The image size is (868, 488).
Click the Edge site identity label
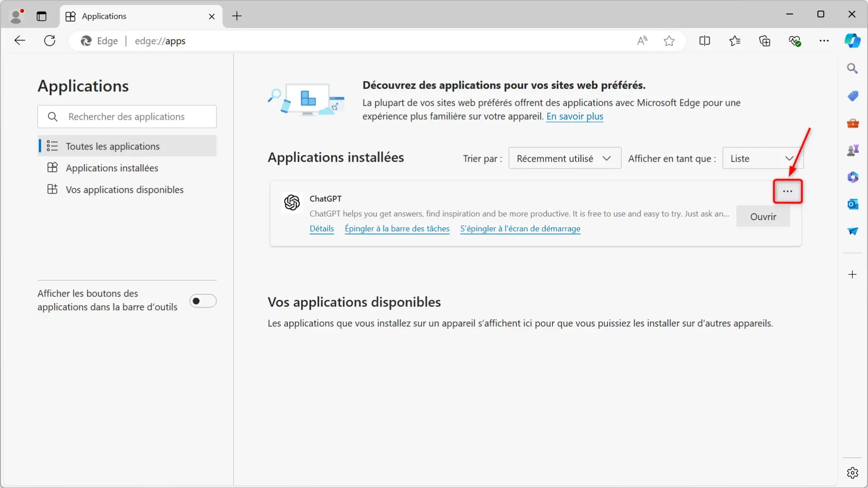click(99, 41)
